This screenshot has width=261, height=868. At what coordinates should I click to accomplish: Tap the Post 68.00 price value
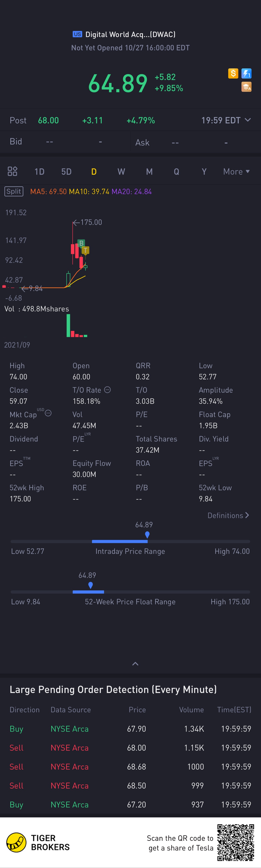point(48,120)
